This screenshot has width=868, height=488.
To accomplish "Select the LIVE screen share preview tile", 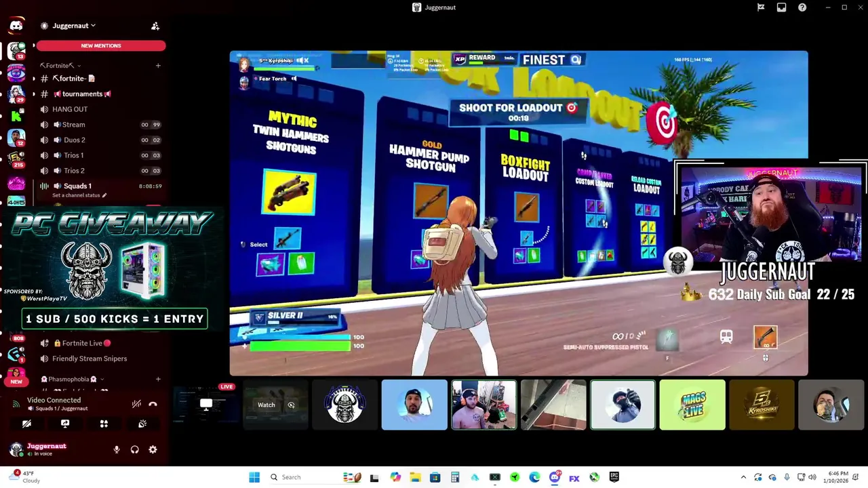I will (206, 405).
